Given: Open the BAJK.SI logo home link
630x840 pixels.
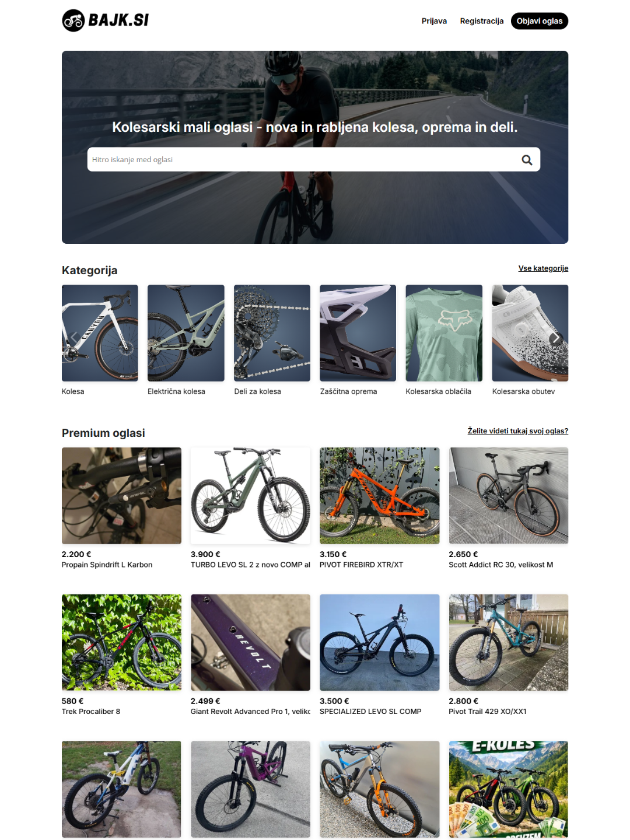Looking at the screenshot, I should (106, 20).
